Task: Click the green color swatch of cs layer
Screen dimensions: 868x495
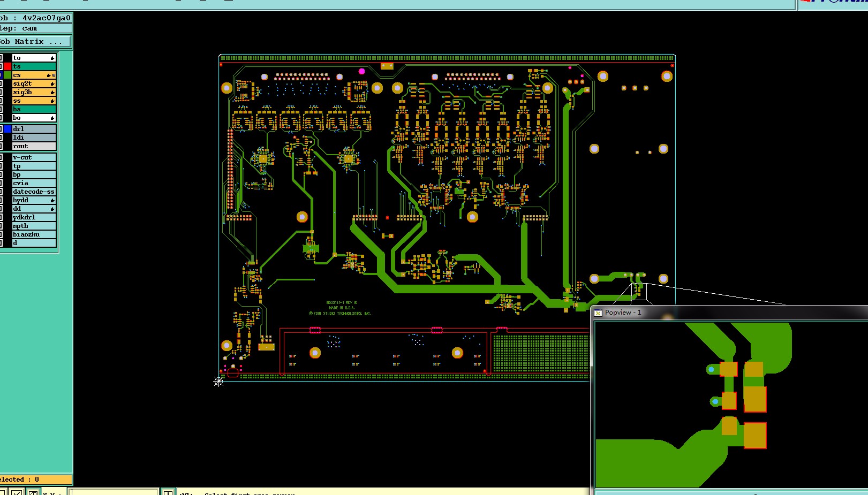Action: coord(7,75)
